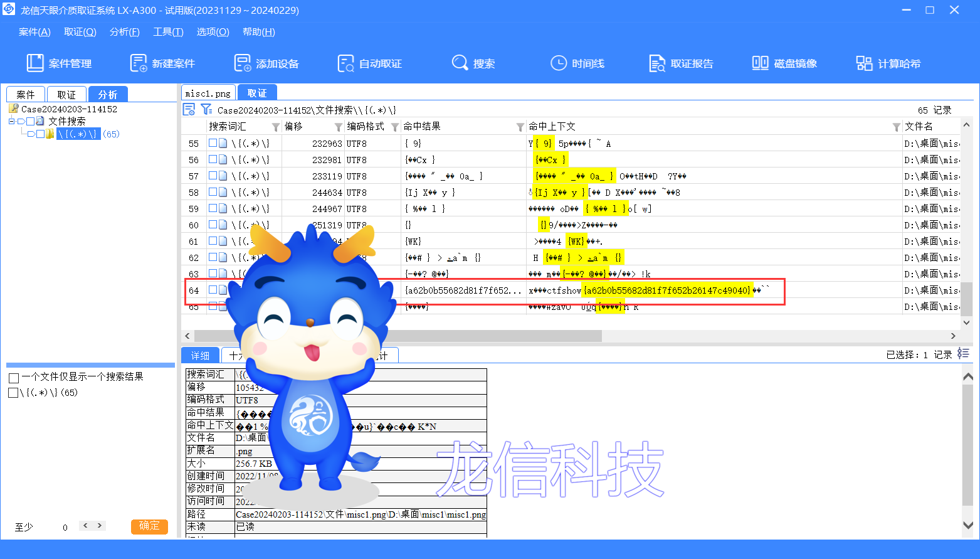Select the 取证 tab next to misc1.png
Viewport: 980px width, 559px height.
tap(257, 93)
